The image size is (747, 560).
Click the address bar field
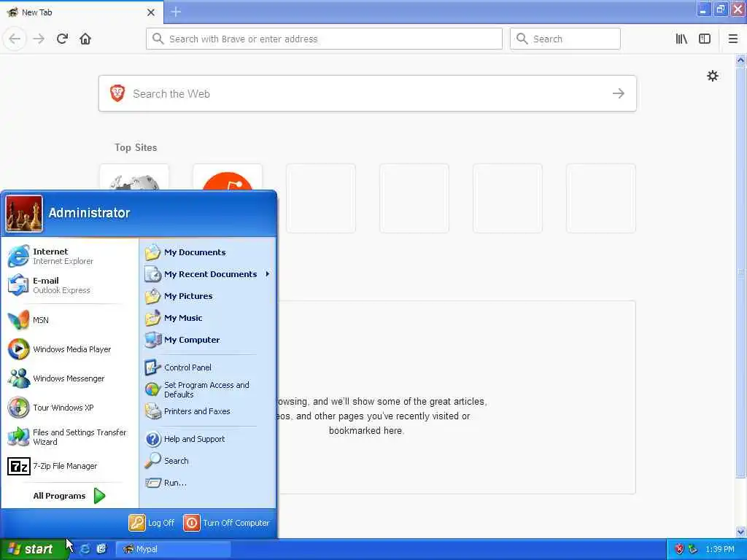pyautogui.click(x=324, y=39)
